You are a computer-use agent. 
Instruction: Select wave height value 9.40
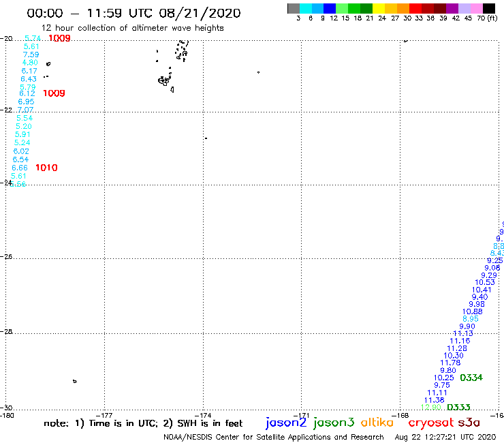click(480, 297)
